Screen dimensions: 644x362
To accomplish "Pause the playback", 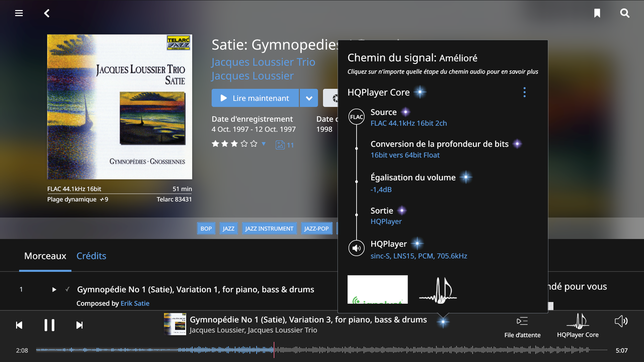I will coord(49,325).
